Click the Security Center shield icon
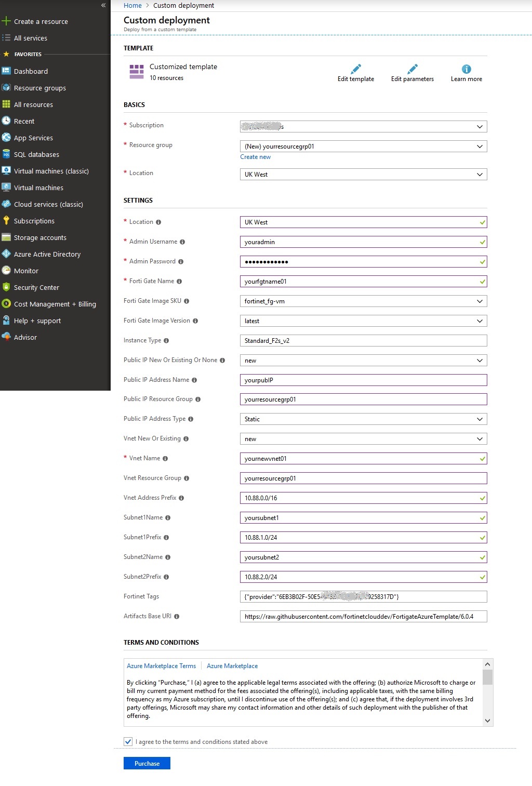 point(6,287)
